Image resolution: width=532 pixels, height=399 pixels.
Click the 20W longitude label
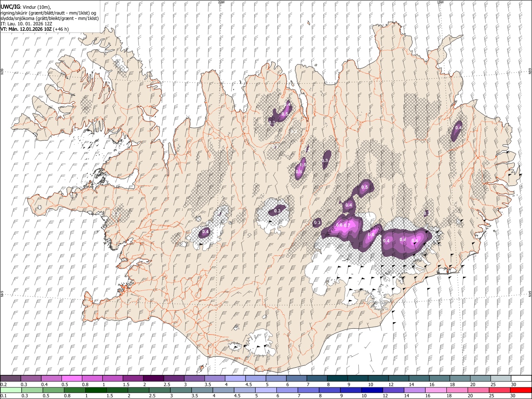[221, 2]
